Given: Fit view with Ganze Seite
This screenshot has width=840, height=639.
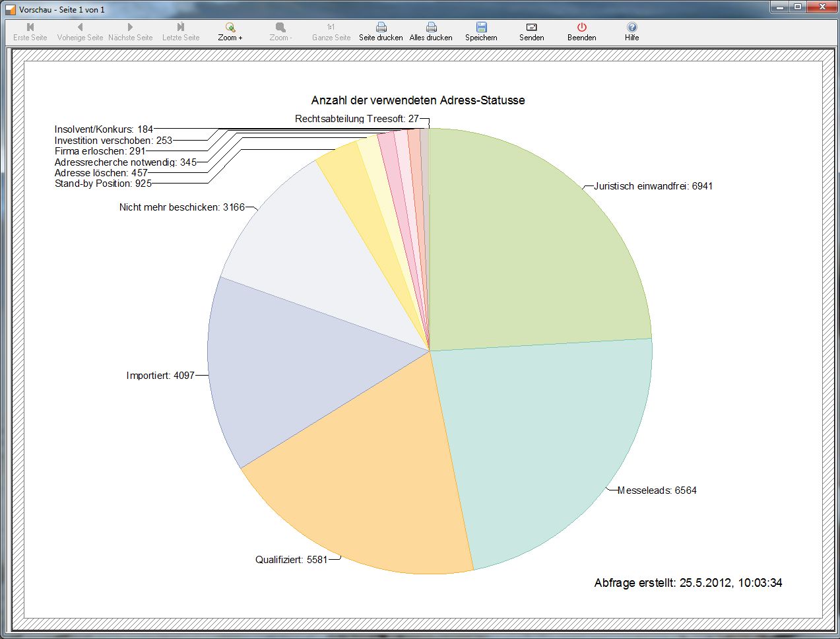Looking at the screenshot, I should (331, 28).
